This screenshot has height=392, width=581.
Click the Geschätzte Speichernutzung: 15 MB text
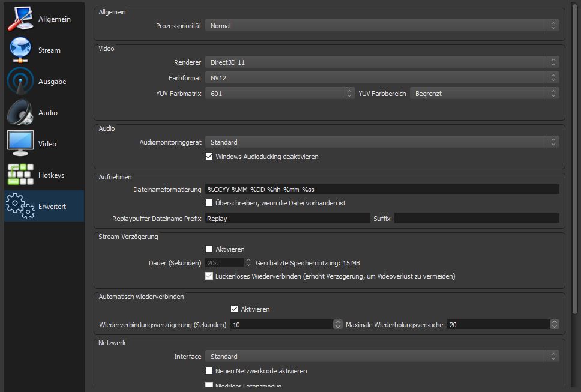pyautogui.click(x=307, y=263)
